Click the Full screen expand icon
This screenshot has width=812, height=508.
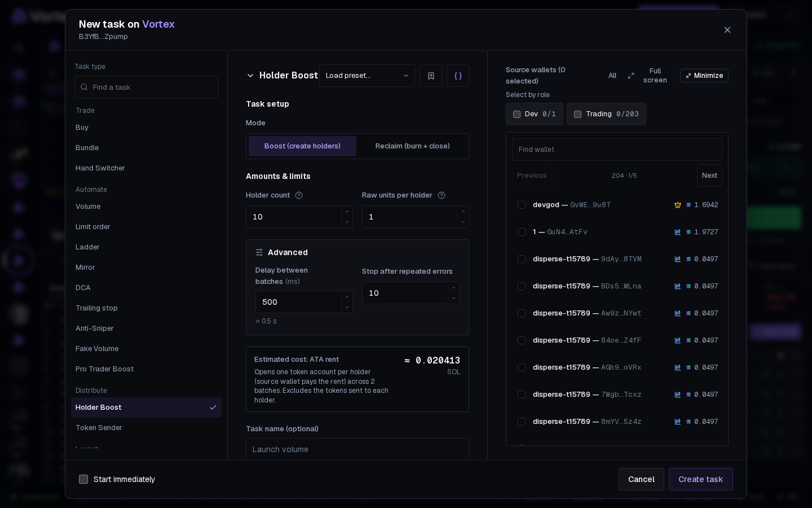point(631,76)
